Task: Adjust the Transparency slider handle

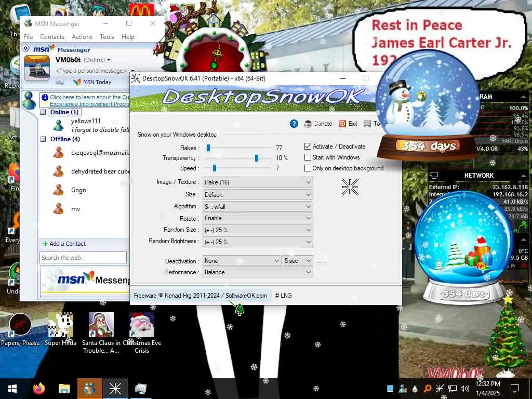Action: [257, 158]
